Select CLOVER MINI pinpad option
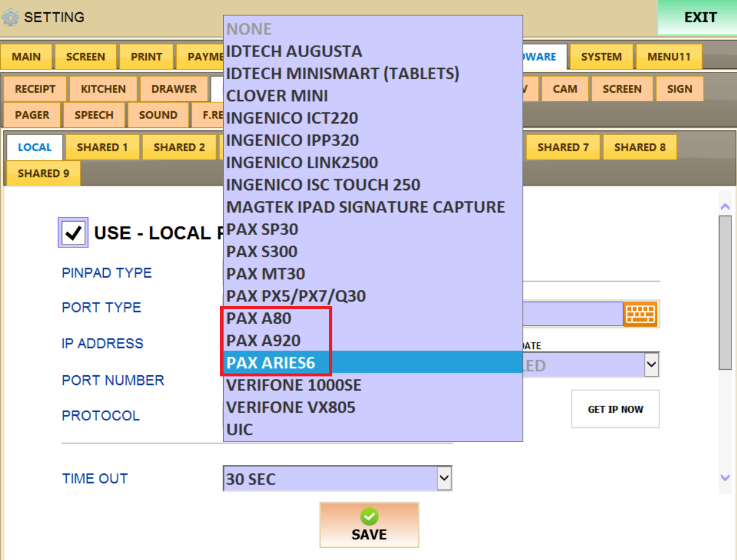737x560 pixels. coord(373,96)
